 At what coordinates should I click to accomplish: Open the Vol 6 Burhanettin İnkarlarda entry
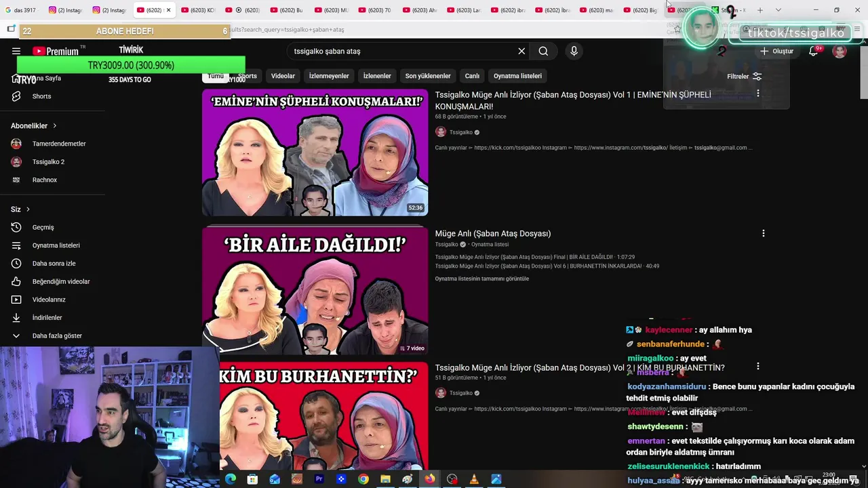click(547, 266)
